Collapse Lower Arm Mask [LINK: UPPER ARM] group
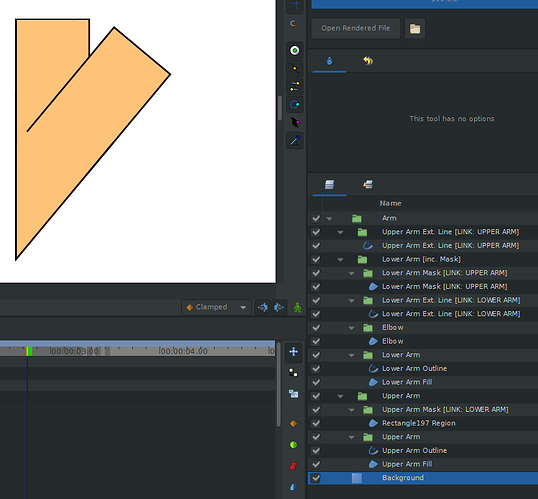Screen dimensions: 538x499 [351, 274]
